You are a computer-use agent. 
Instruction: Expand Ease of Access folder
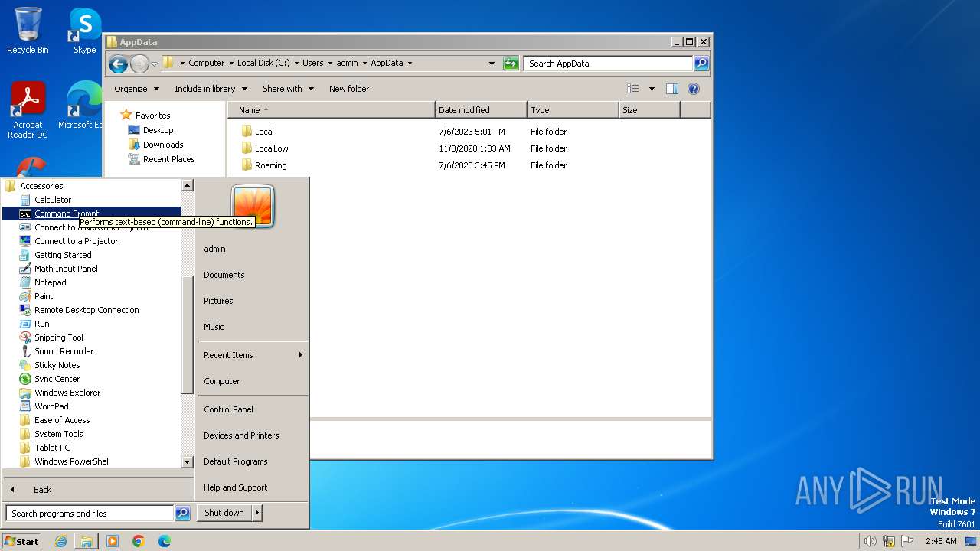tap(62, 420)
